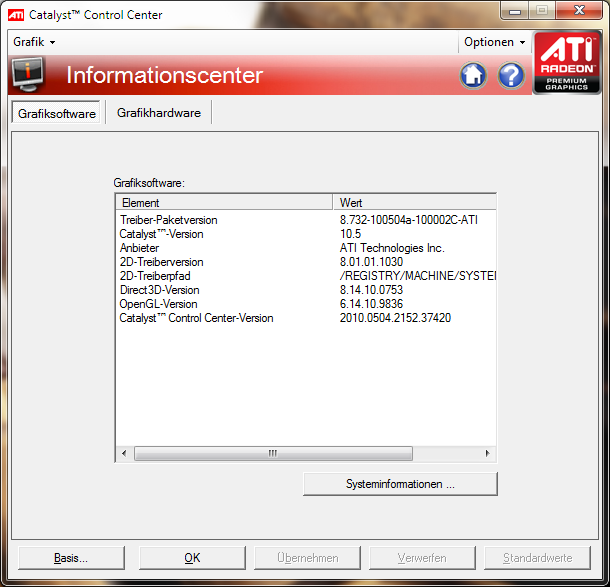This screenshot has width=610, height=587.
Task: Select the Catalyst-Version row
Action: pos(306,234)
